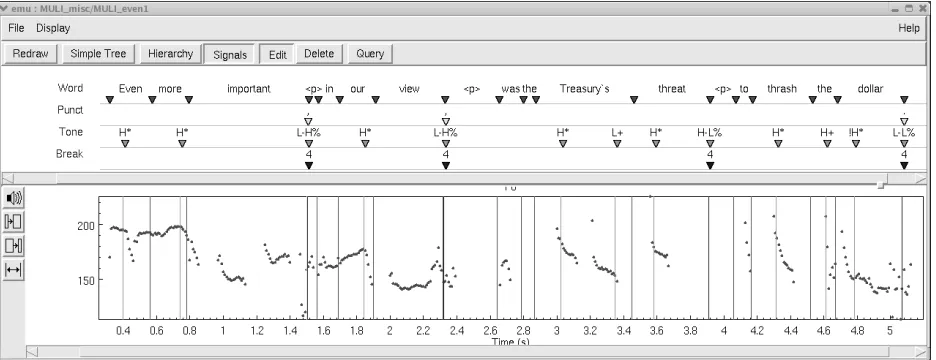Click triangle marker below H+ tone
The image size is (936, 360).
point(827,144)
